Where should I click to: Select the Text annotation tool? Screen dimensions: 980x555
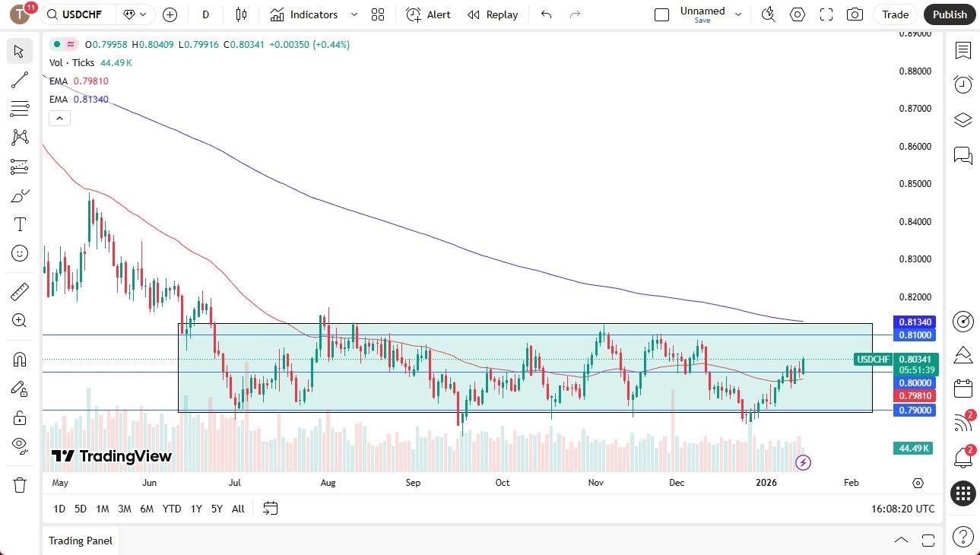(x=20, y=224)
